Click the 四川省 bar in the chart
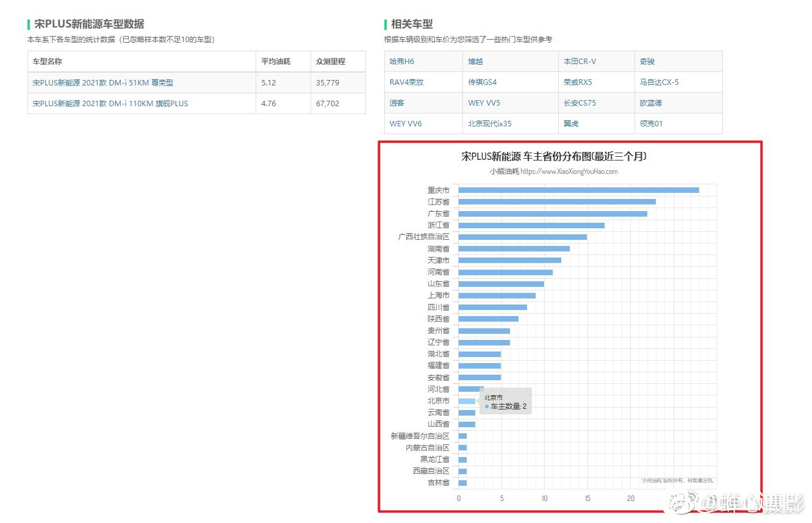The image size is (812, 523). tap(492, 307)
